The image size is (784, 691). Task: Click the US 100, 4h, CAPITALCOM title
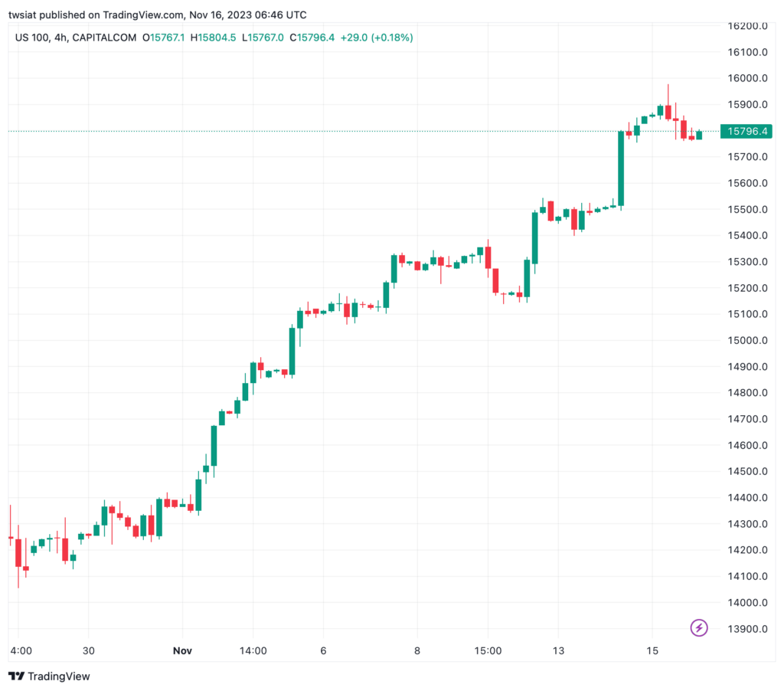tap(76, 38)
